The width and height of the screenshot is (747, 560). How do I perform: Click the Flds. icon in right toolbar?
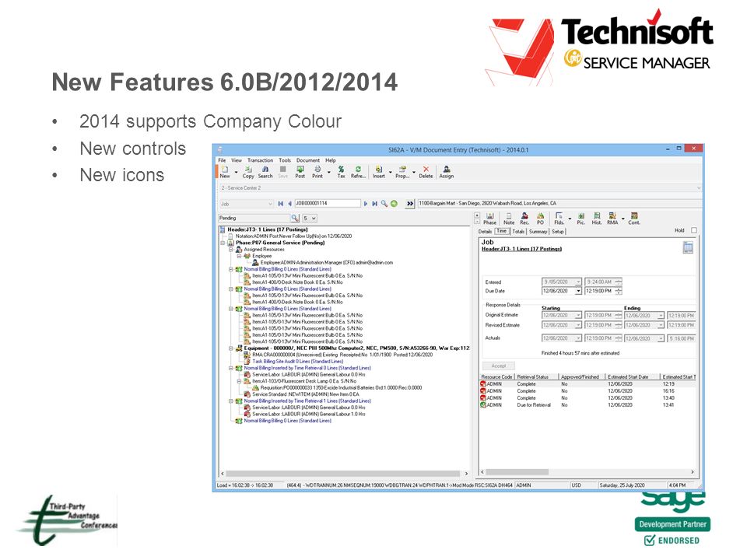(x=559, y=219)
